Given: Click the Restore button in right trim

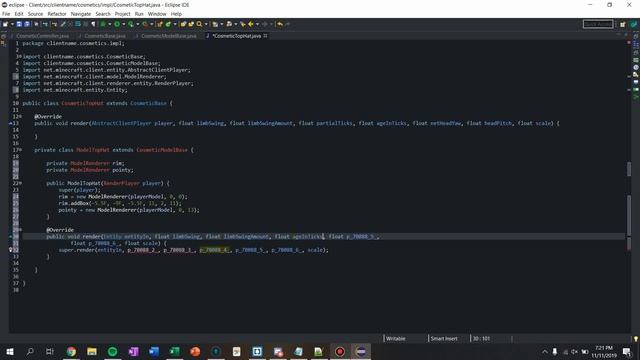Looking at the screenshot, I should [x=636, y=36].
